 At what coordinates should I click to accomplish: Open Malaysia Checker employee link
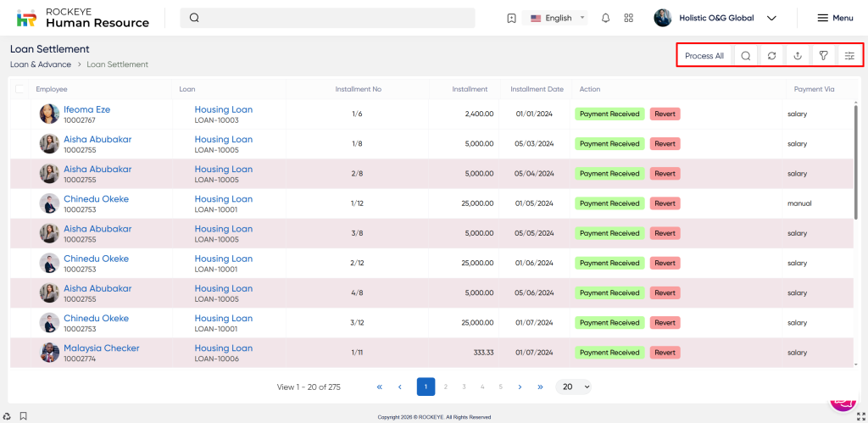[x=101, y=348]
